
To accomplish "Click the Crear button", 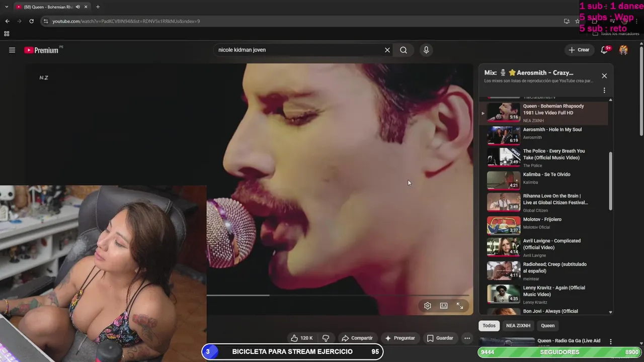I will (579, 50).
